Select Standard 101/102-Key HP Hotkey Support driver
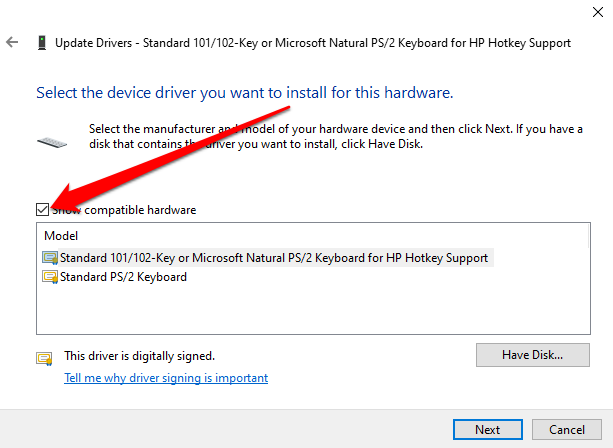The height and width of the screenshot is (448, 613). point(273,257)
